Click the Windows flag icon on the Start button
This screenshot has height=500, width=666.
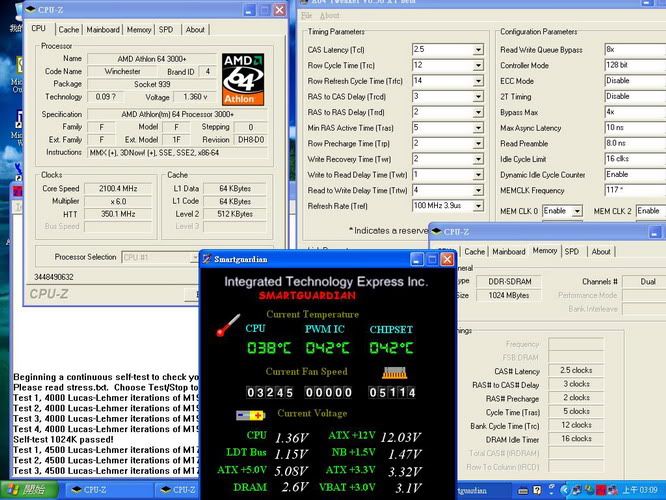point(12,490)
